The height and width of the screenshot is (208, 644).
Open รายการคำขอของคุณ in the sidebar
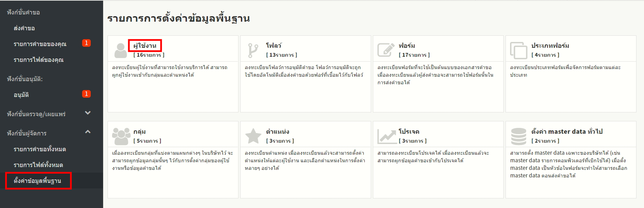click(x=40, y=44)
